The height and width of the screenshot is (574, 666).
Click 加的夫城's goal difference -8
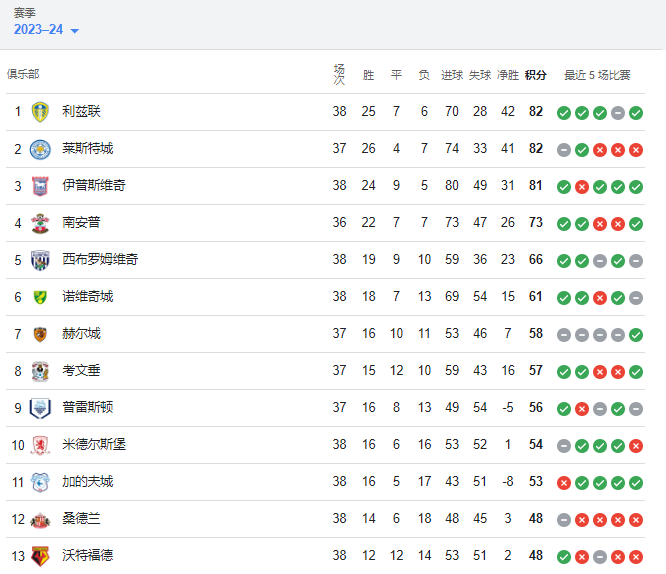pyautogui.click(x=508, y=481)
